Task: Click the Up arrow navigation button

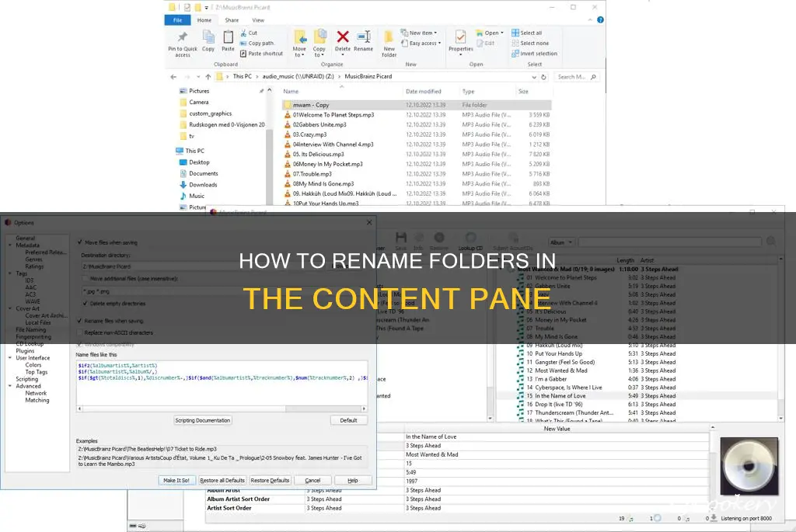Action: pyautogui.click(x=208, y=77)
